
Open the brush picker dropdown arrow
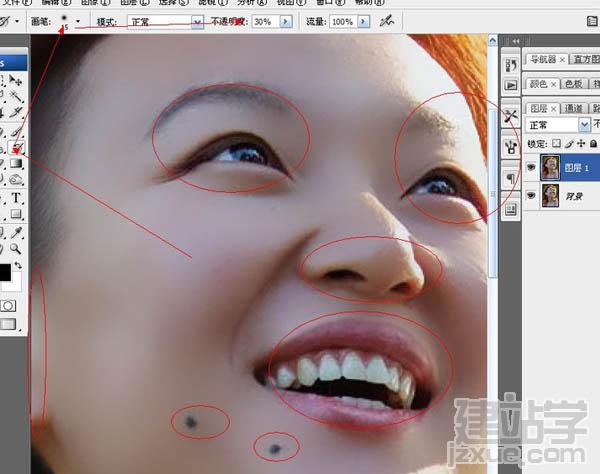78,21
